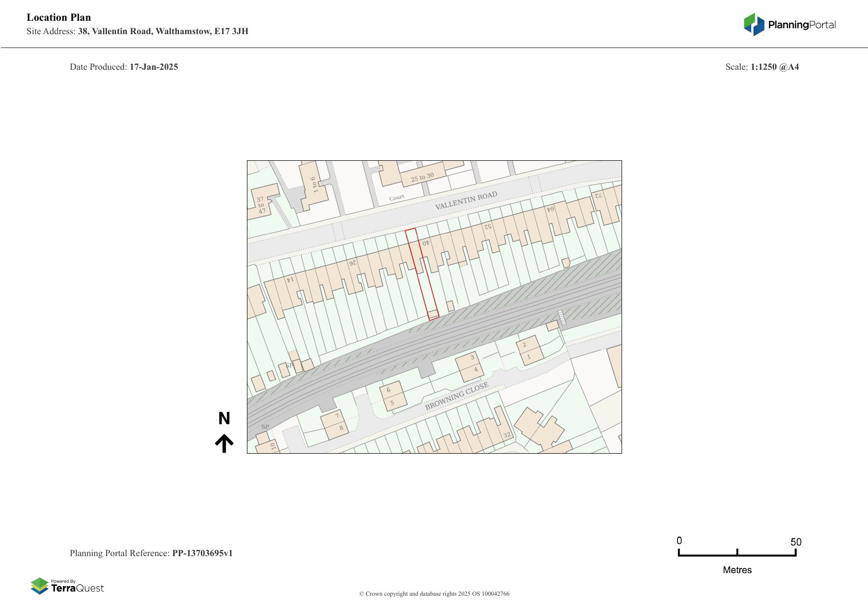The width and height of the screenshot is (868, 614).
Task: Click the scale bar line
Action: click(x=737, y=555)
